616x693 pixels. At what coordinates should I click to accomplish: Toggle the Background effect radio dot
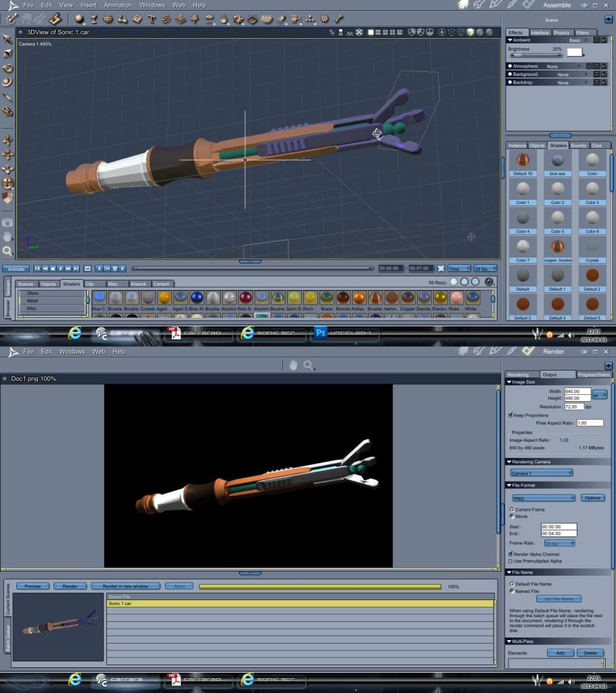coord(510,74)
